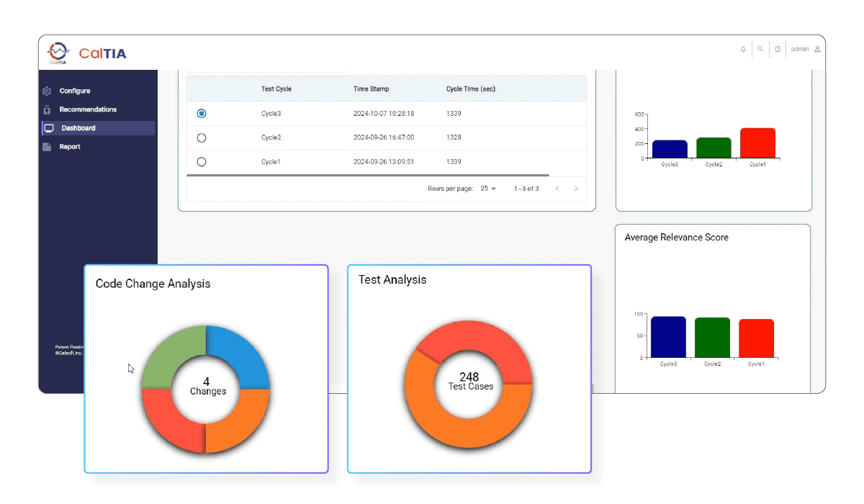This screenshot has width=864, height=504.
Task: Click the table horizontal scrollbar
Action: click(367, 175)
